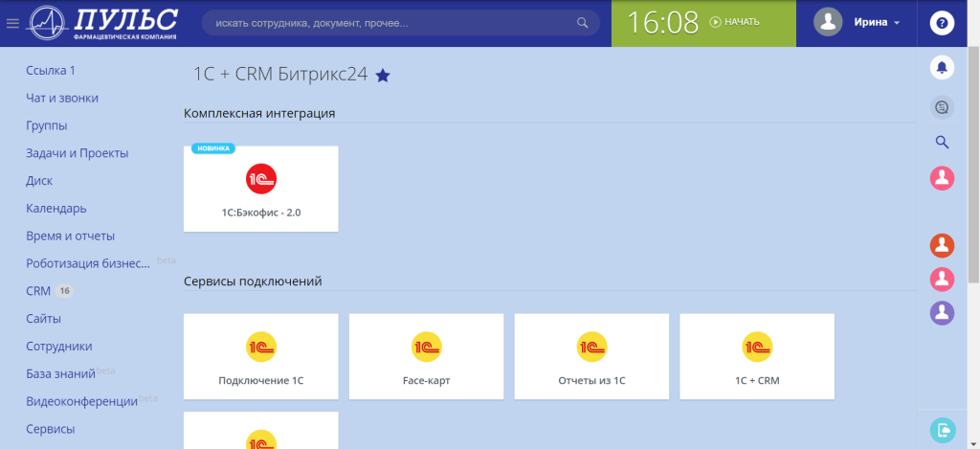
Task: Open the Face-карт label
Action: click(426, 380)
